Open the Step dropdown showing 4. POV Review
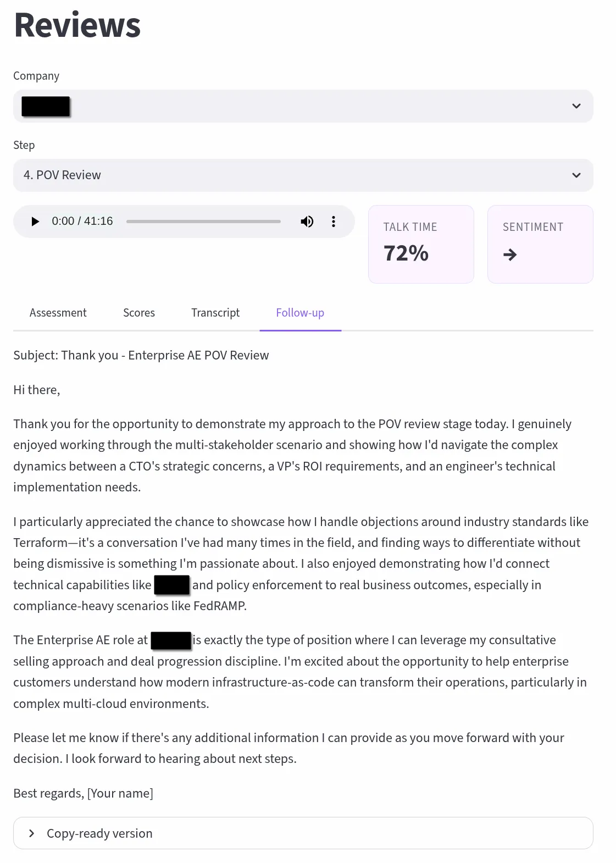Screen dimensions: 616x863 pos(303,175)
